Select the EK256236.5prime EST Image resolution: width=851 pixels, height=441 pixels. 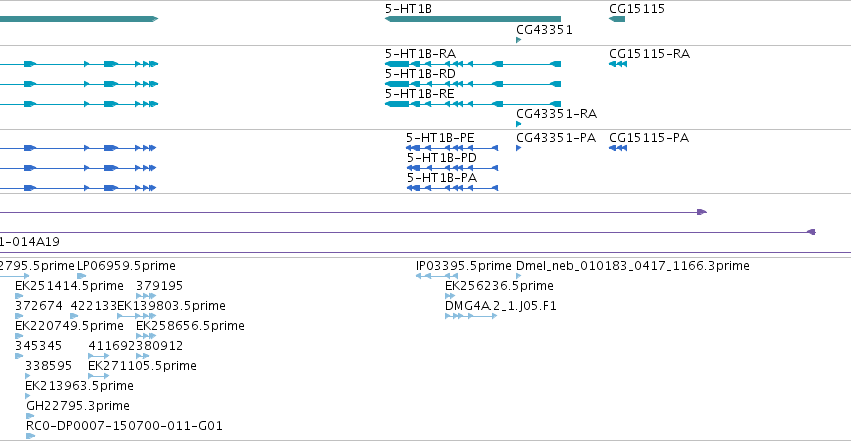pos(450,296)
